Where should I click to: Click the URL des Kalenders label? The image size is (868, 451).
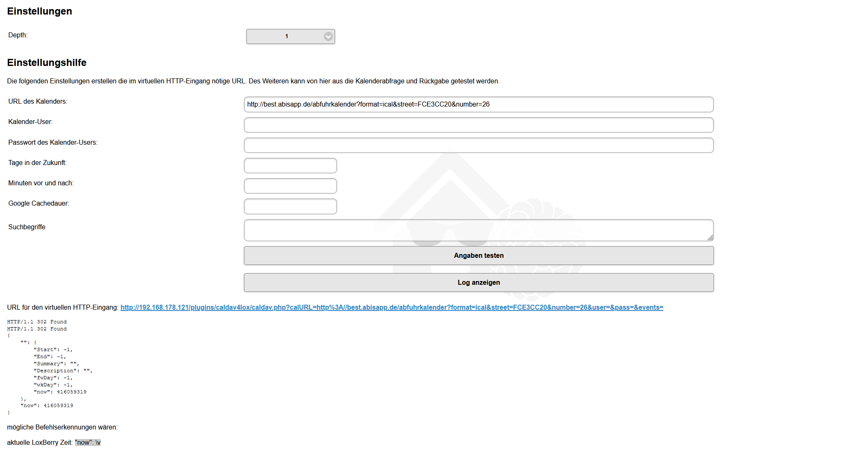tap(38, 101)
